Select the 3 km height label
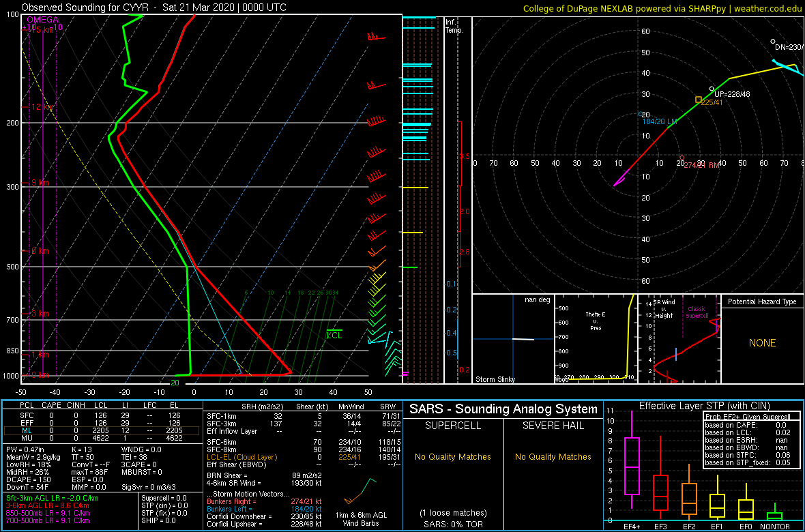 [40, 313]
